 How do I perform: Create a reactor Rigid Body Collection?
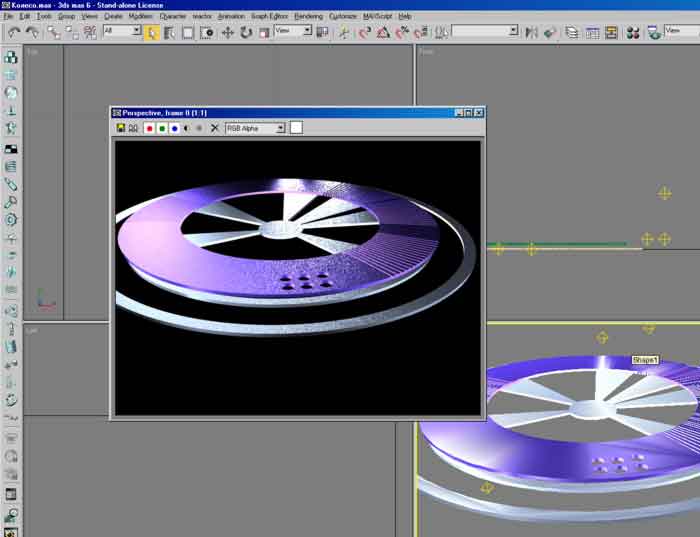click(11, 58)
